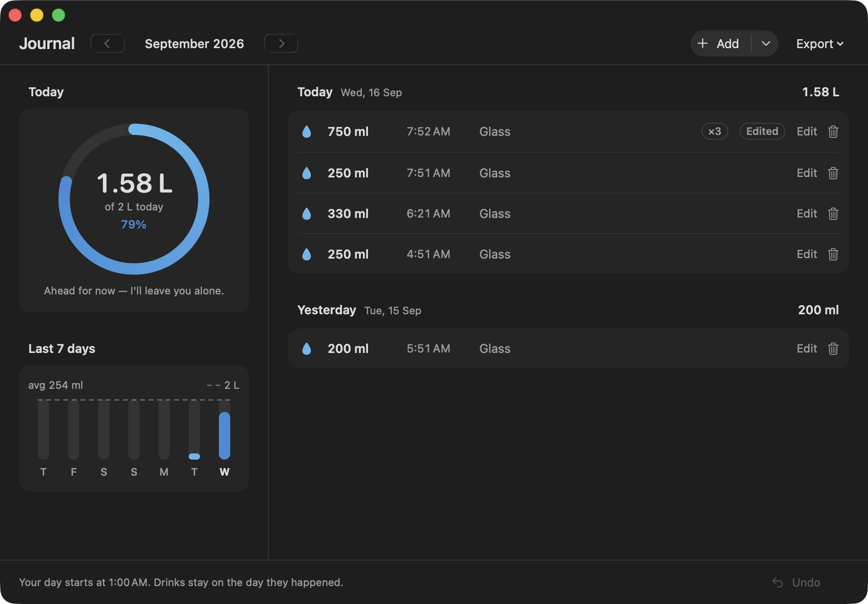This screenshot has width=868, height=604.
Task: Click the Add drink button
Action: click(721, 43)
